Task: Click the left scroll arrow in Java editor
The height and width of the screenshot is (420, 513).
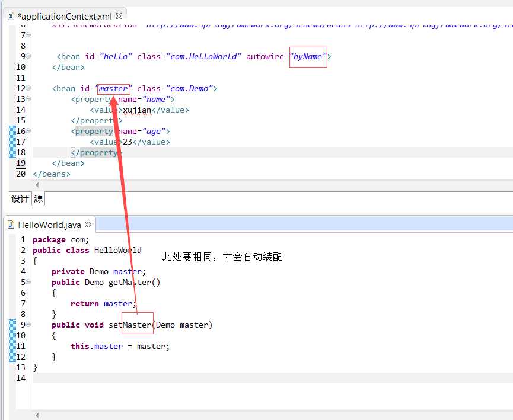Action: tap(37, 415)
